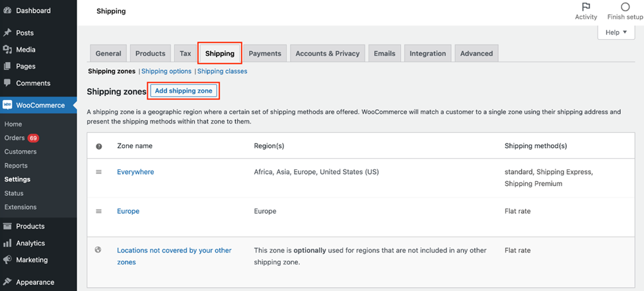The height and width of the screenshot is (291, 644).
Task: Click the Pages icon in sidebar
Action: (x=7, y=66)
